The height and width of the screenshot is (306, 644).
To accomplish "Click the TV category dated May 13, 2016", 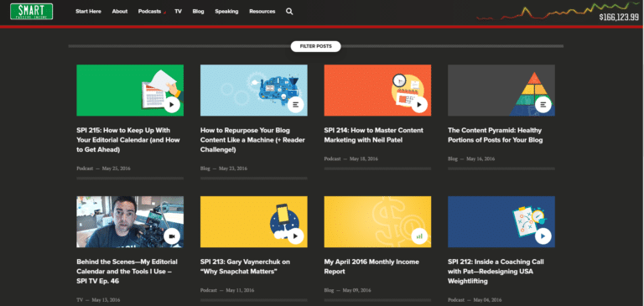I will 80,300.
